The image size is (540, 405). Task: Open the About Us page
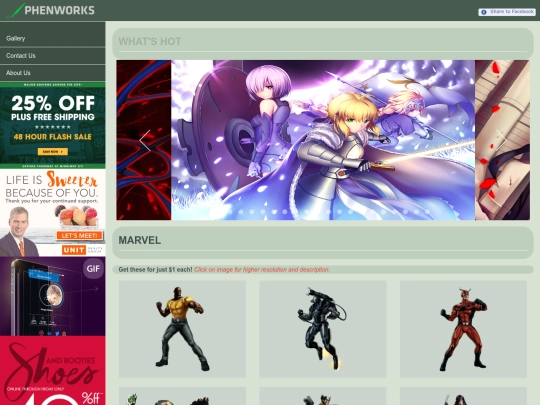pyautogui.click(x=53, y=73)
